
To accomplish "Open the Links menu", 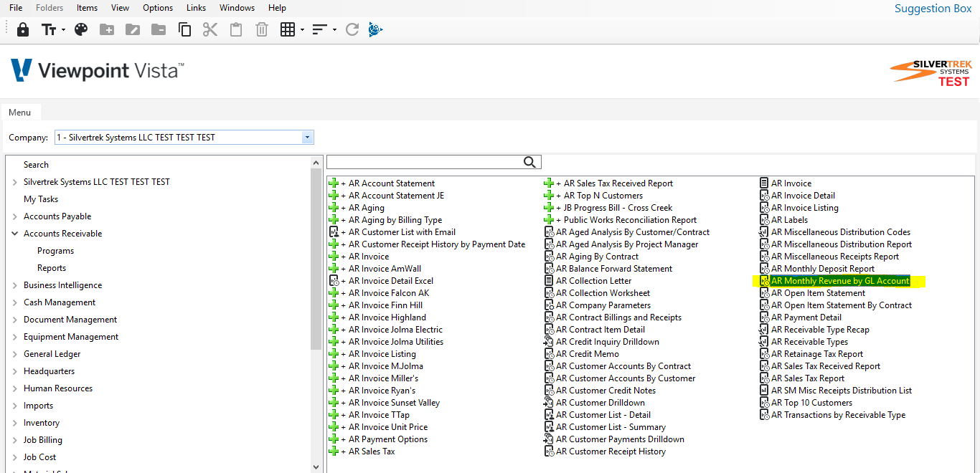I will (x=196, y=8).
